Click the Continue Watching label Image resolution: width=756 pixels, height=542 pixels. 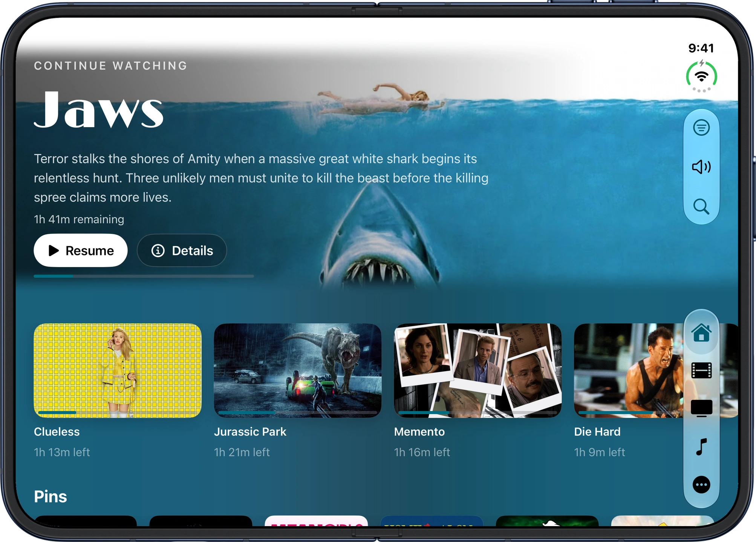(111, 66)
